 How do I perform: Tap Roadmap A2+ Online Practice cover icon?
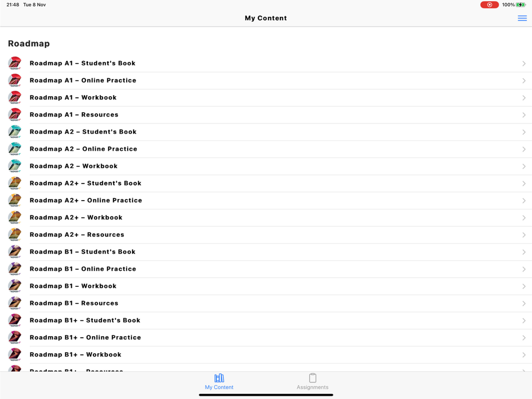click(x=14, y=201)
